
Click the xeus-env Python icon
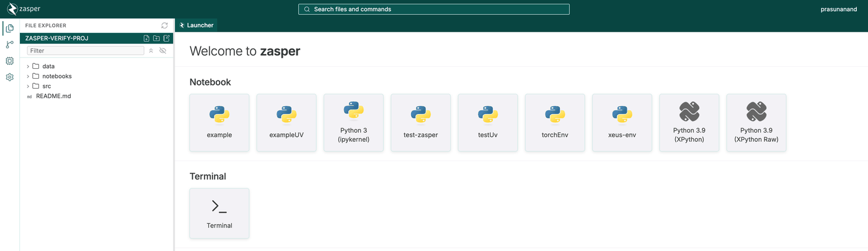622,116
